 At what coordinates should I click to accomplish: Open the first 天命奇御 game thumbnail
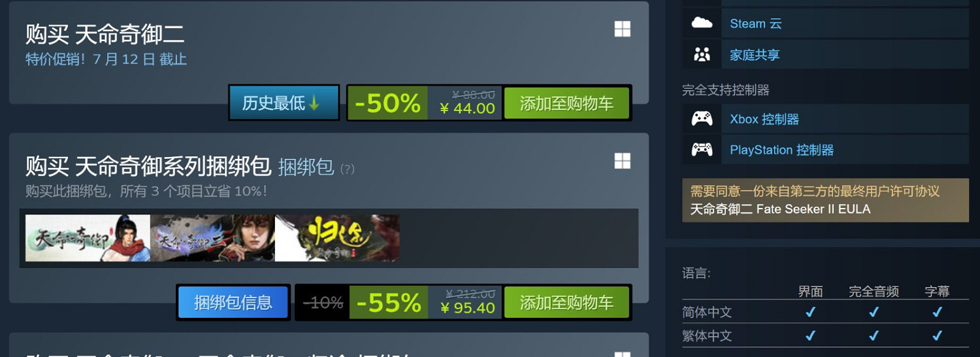pyautogui.click(x=88, y=238)
